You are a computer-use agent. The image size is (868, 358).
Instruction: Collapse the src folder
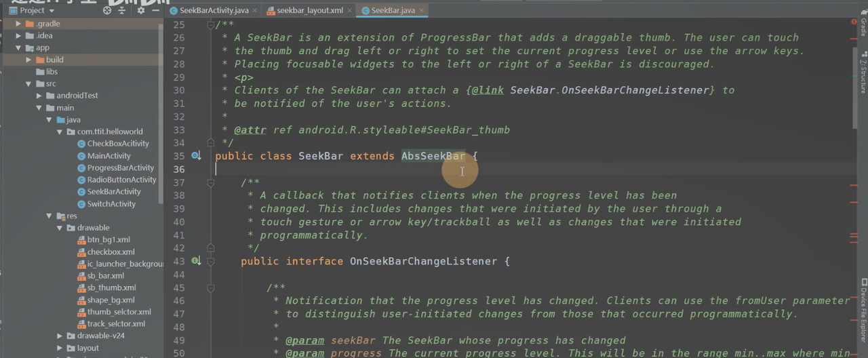coord(28,84)
